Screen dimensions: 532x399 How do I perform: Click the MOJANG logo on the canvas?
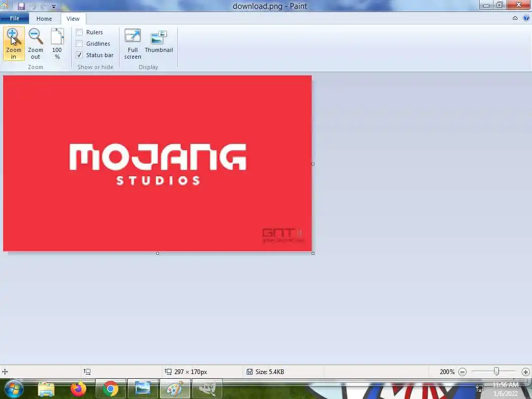click(158, 157)
